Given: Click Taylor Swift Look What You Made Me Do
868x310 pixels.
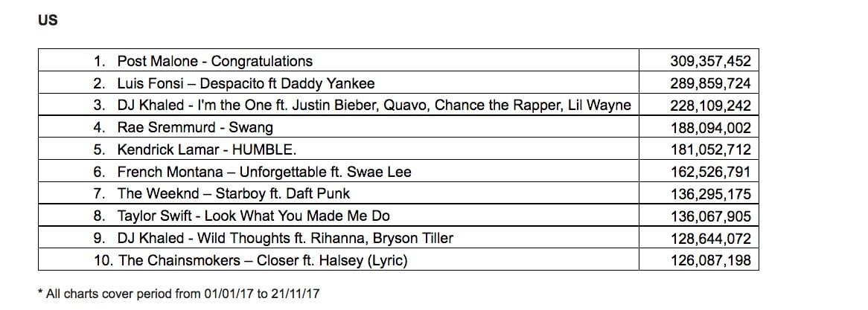Looking at the screenshot, I should [253, 217].
